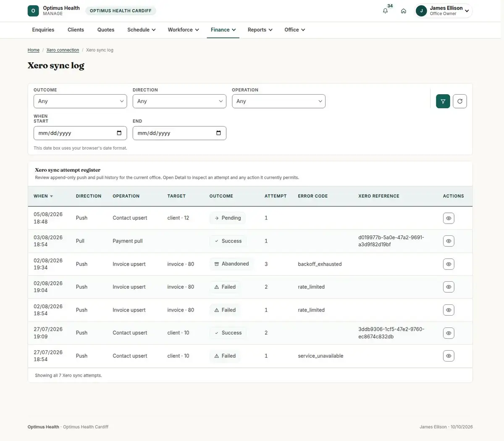
Task: Open calendar picker in End date field
Action: [218, 133]
